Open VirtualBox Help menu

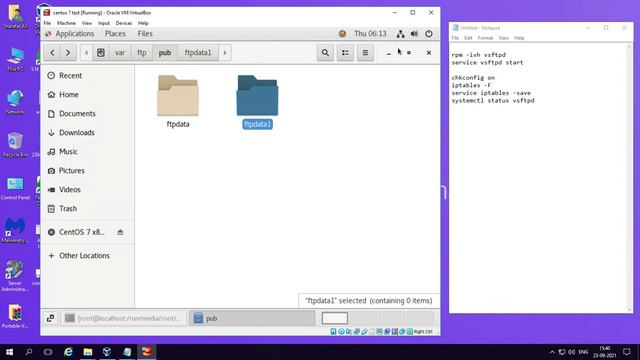point(143,23)
